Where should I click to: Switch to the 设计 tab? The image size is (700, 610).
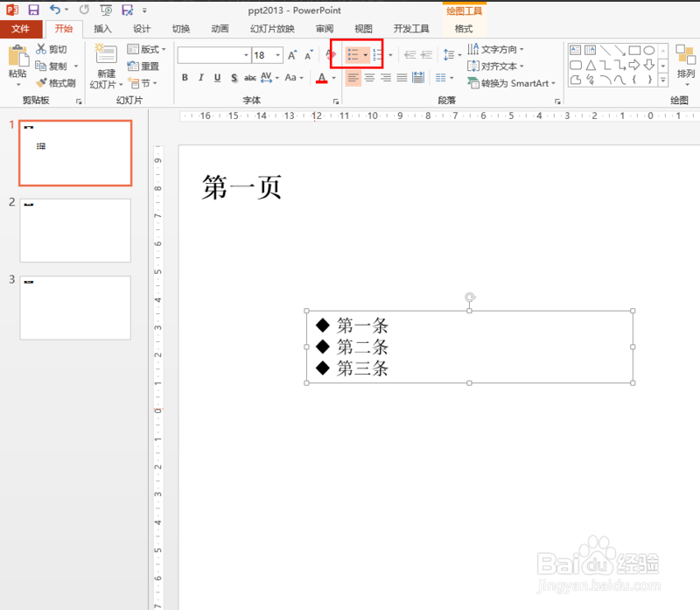click(x=142, y=29)
